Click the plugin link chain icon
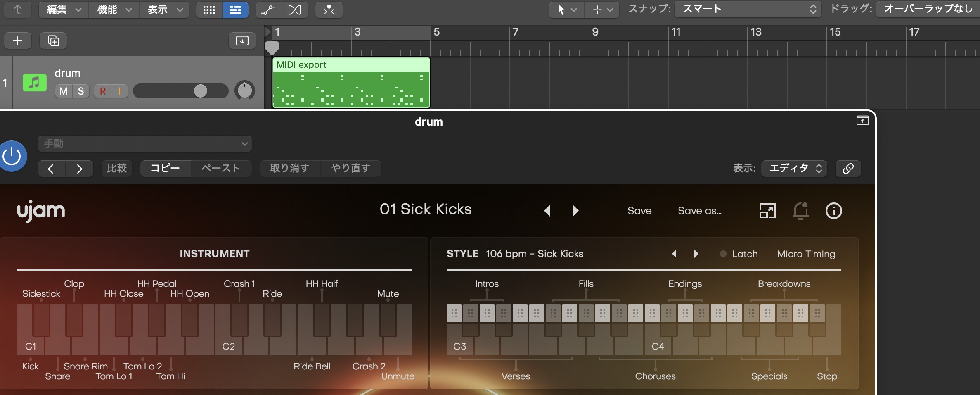 [848, 168]
